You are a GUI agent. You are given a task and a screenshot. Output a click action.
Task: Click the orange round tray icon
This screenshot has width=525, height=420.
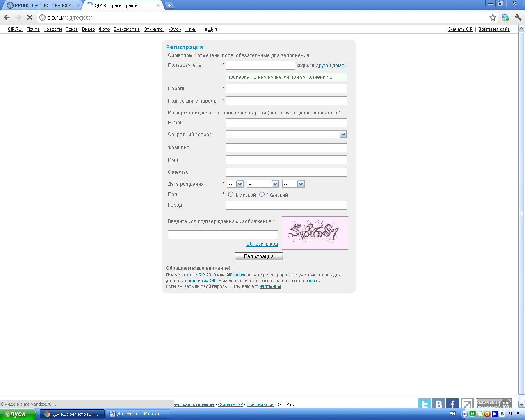(487, 414)
